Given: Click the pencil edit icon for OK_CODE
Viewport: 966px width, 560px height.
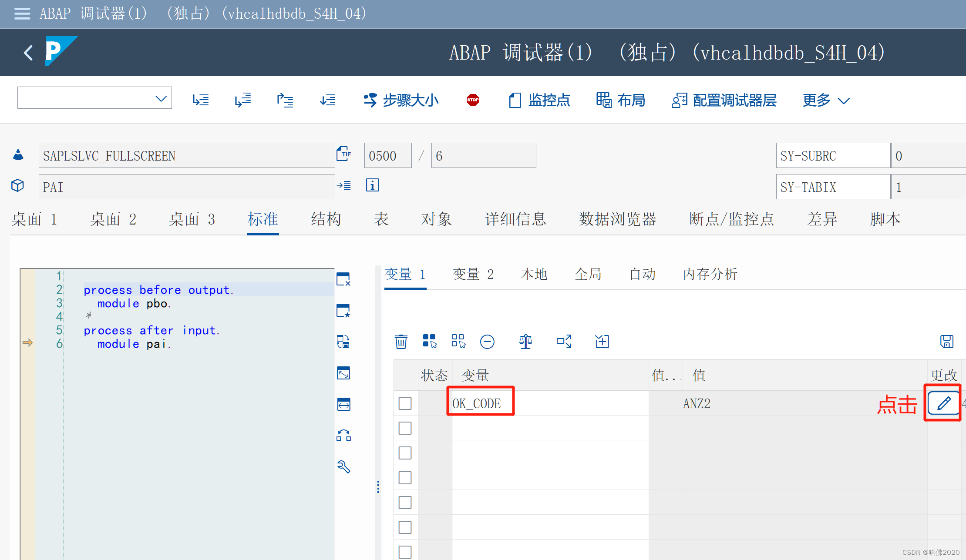Looking at the screenshot, I should pyautogui.click(x=943, y=403).
